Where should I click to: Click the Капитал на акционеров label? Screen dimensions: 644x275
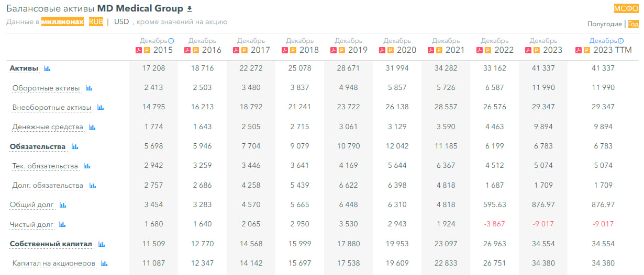[x=54, y=263]
